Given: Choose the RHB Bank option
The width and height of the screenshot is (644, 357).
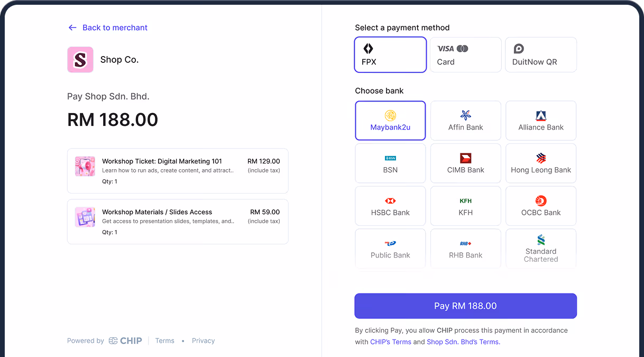Looking at the screenshot, I should pyautogui.click(x=466, y=249).
